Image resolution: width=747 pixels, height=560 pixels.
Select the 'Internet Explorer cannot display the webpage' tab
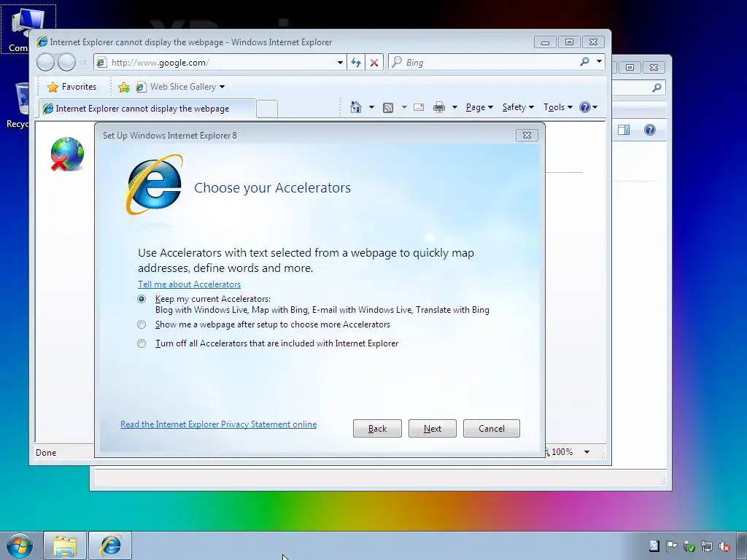pos(147,109)
